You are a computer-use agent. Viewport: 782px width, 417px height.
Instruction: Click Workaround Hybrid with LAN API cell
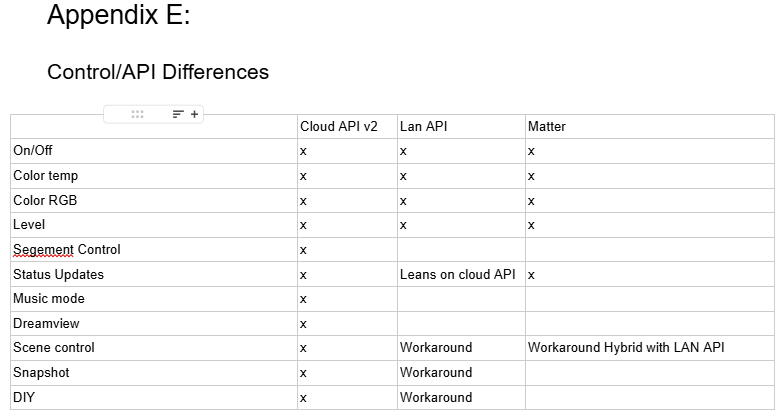650,348
